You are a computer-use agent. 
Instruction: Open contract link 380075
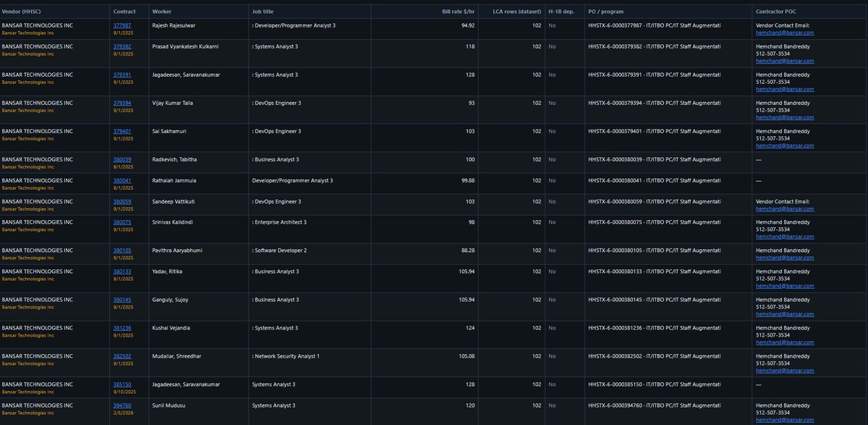(122, 222)
